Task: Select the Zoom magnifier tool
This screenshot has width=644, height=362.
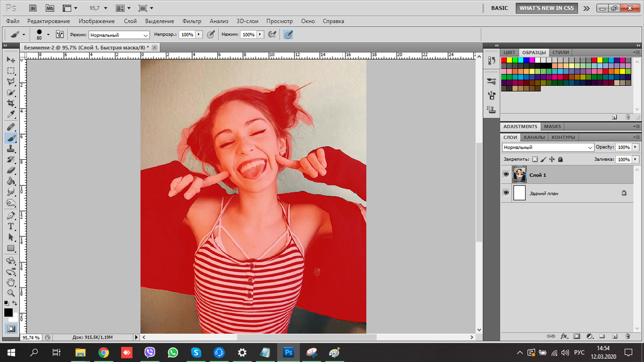Action: click(11, 293)
